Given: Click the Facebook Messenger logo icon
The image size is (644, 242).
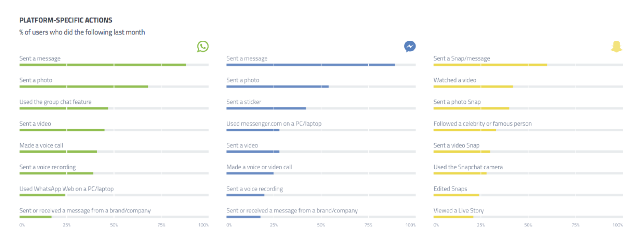Looking at the screenshot, I should point(409,46).
